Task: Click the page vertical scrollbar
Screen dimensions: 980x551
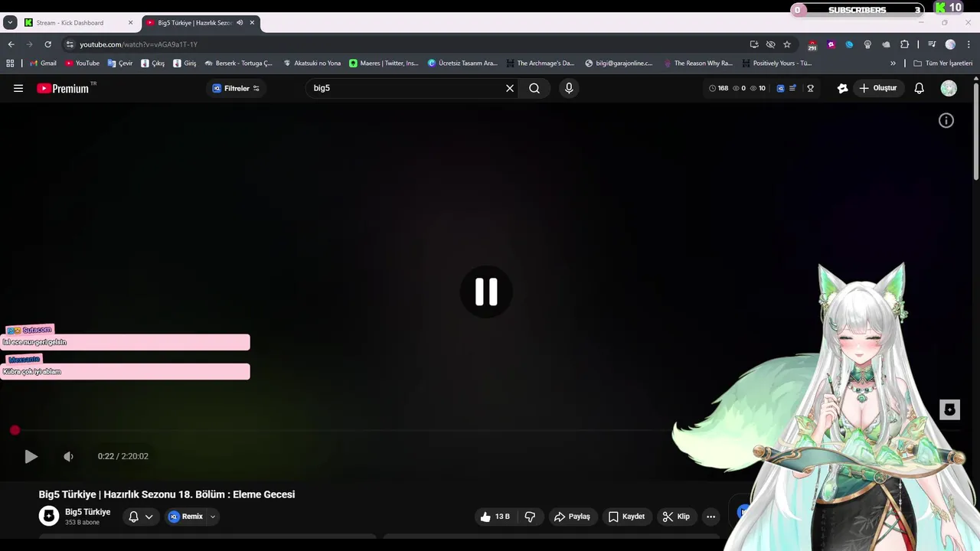Action: (975, 130)
